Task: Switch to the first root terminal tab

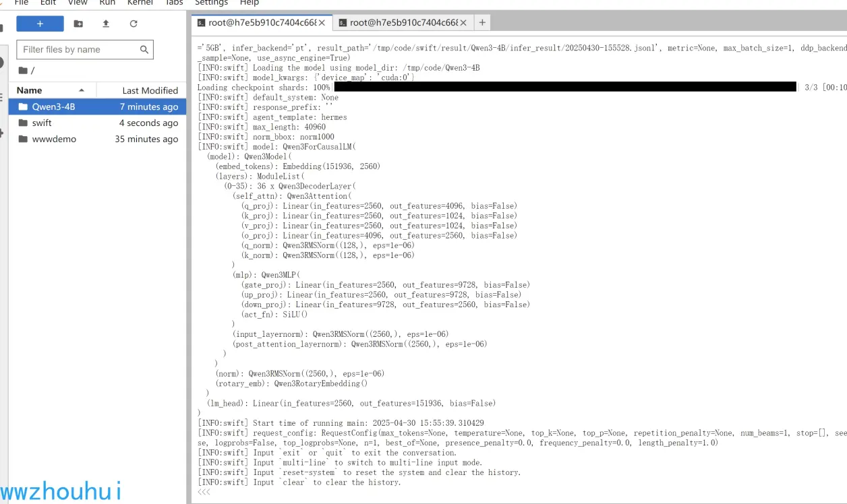Action: [262, 22]
